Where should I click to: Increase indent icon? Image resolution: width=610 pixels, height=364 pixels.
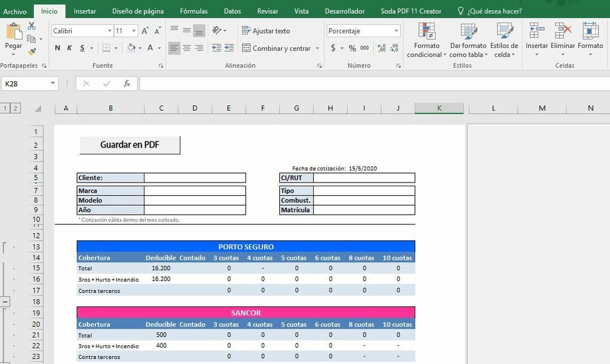pyautogui.click(x=229, y=48)
